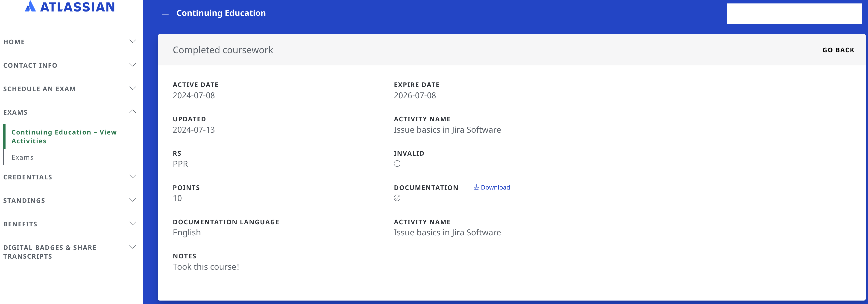
Task: Open Digital Badges & Share Transcripts menu
Action: (x=50, y=252)
